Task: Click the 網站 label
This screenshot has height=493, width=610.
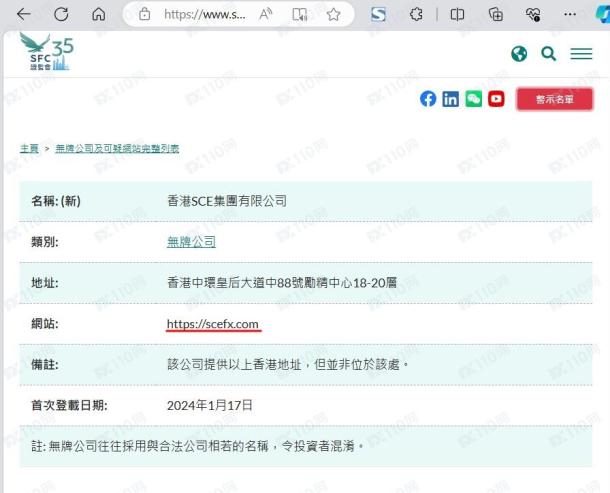Action: [45, 324]
